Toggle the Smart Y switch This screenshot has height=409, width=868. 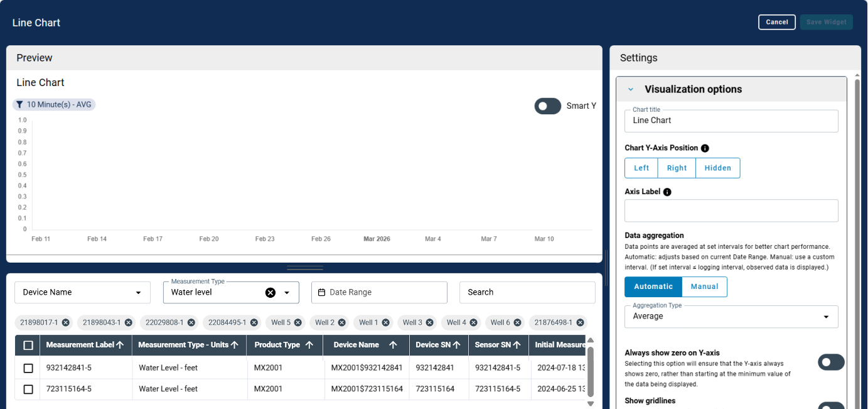click(x=547, y=106)
